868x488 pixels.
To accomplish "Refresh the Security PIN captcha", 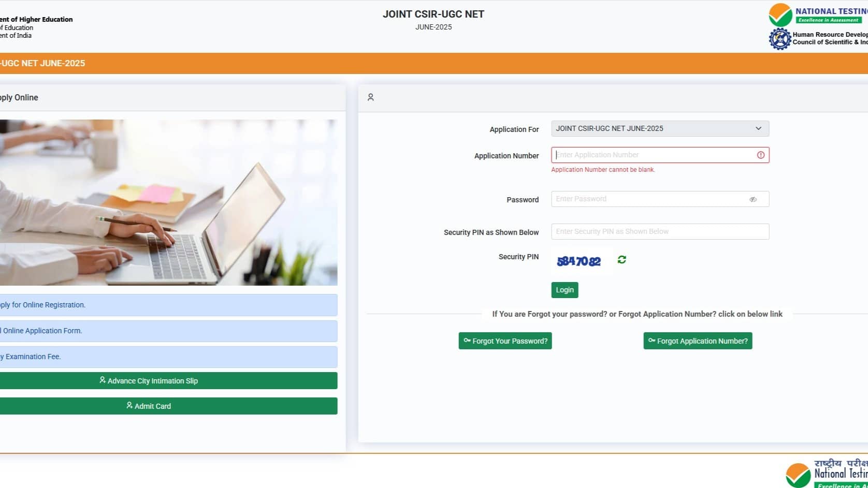I will point(621,260).
